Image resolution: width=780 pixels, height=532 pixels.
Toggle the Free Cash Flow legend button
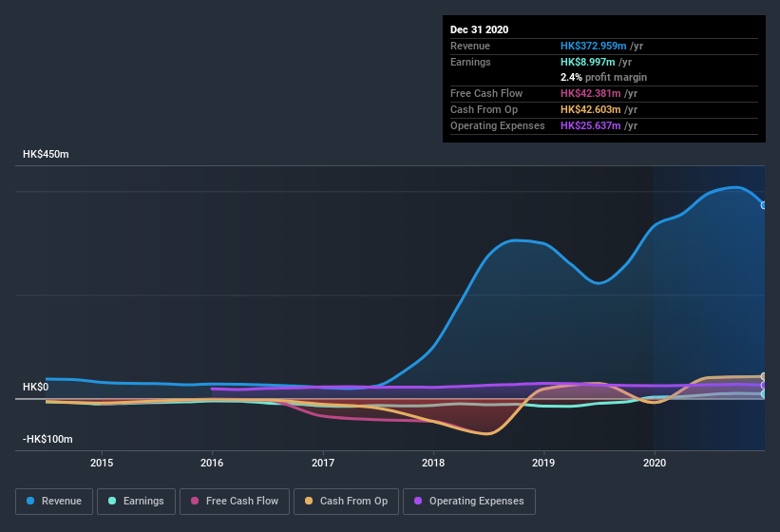[235, 502]
